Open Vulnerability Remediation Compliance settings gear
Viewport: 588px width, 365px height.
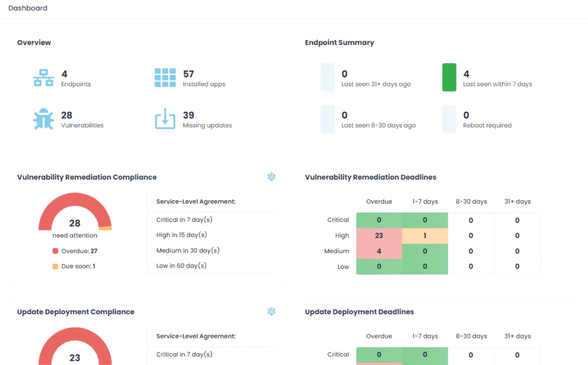pyautogui.click(x=272, y=177)
